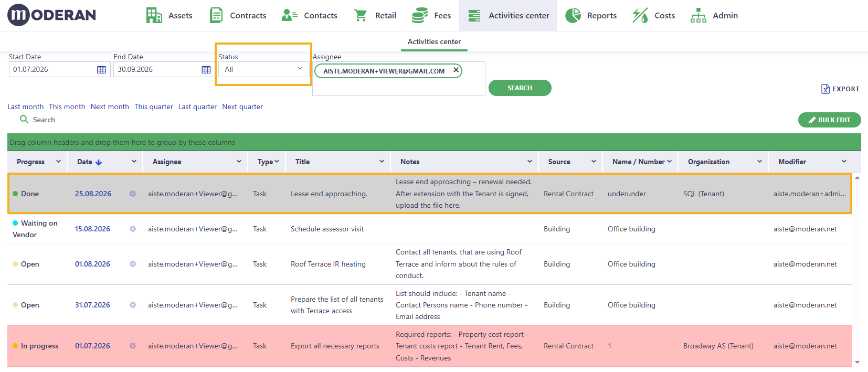Click the Next month link
Image resolution: width=868 pixels, height=372 pixels.
(110, 107)
